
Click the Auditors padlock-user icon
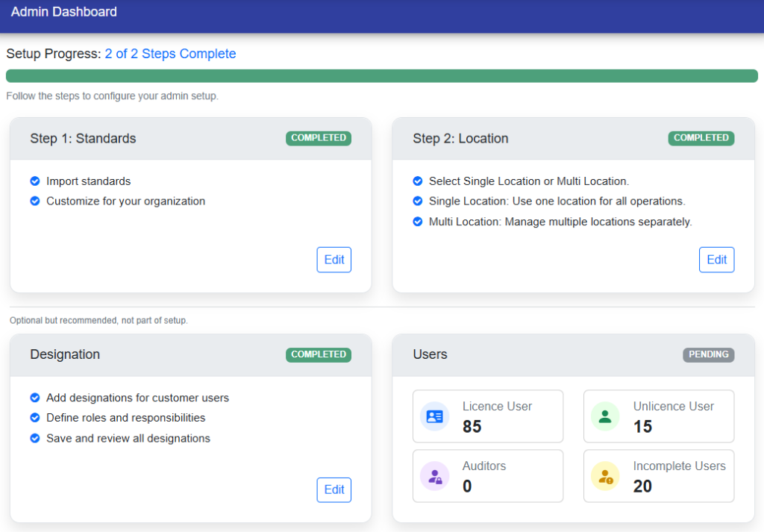(x=434, y=476)
